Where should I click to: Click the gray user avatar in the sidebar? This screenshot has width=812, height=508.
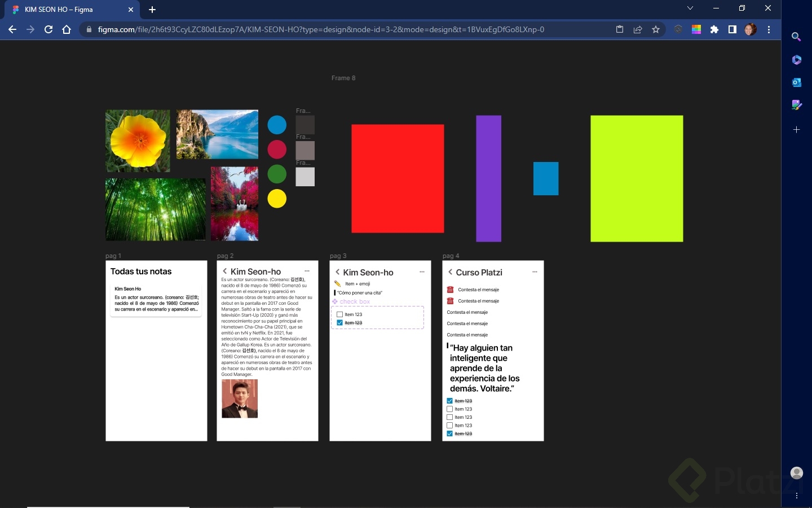coord(797,473)
